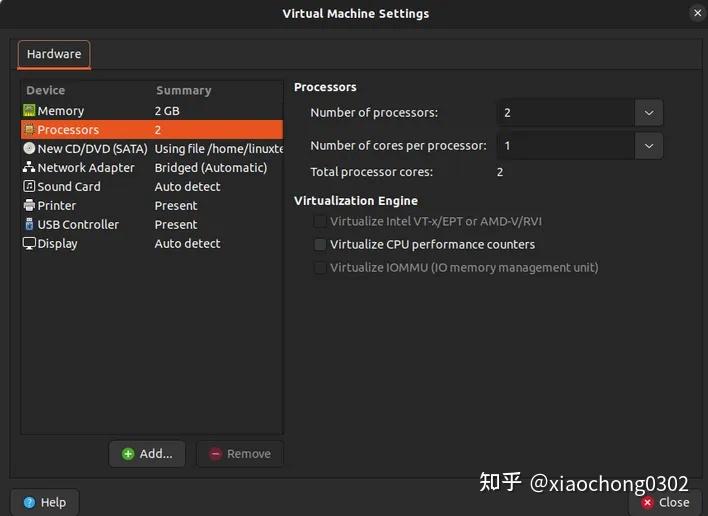Select the Sound Card music note icon

tap(29, 186)
